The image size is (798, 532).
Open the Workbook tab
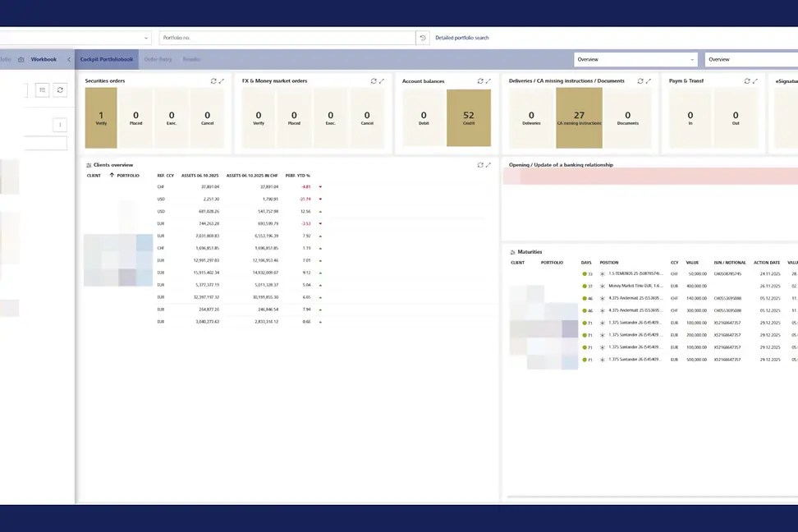(x=44, y=59)
